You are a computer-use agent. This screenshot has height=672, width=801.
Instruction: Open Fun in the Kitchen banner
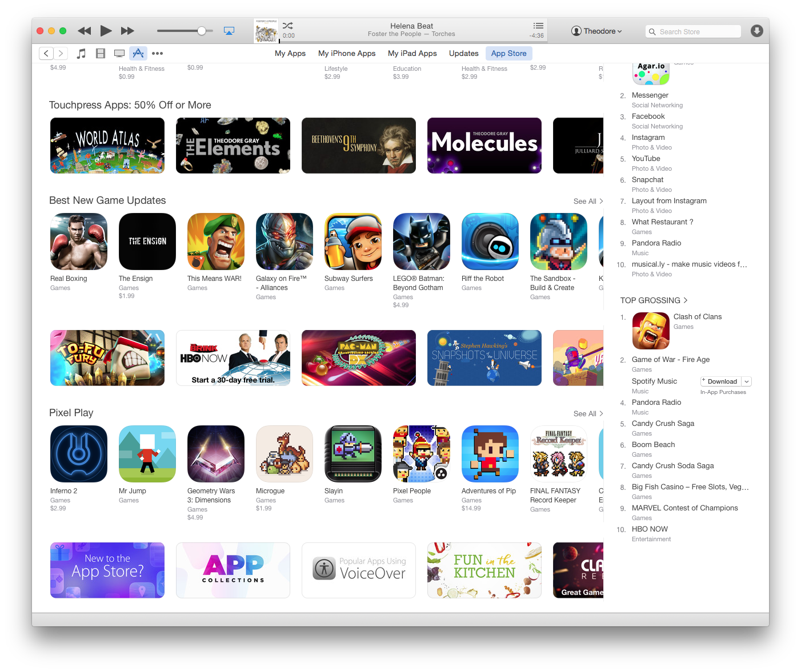tap(484, 570)
